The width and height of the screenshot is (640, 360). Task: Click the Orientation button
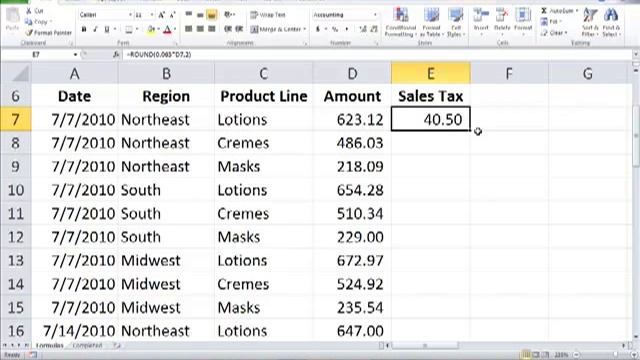tap(229, 15)
